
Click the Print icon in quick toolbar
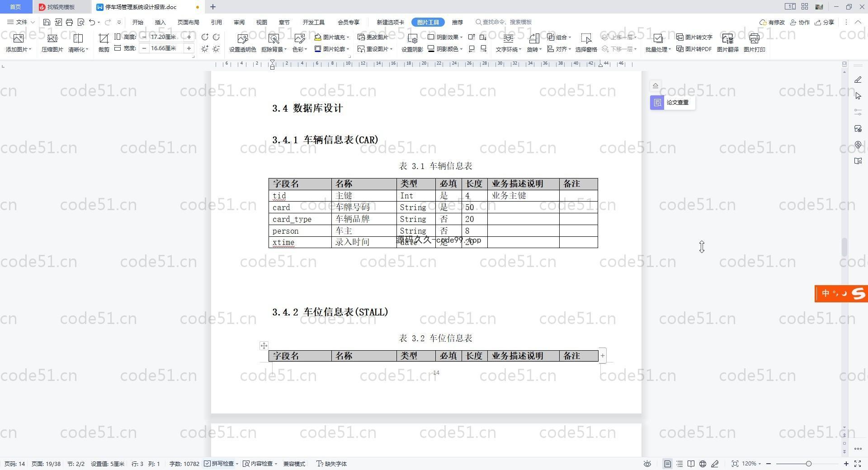[69, 22]
